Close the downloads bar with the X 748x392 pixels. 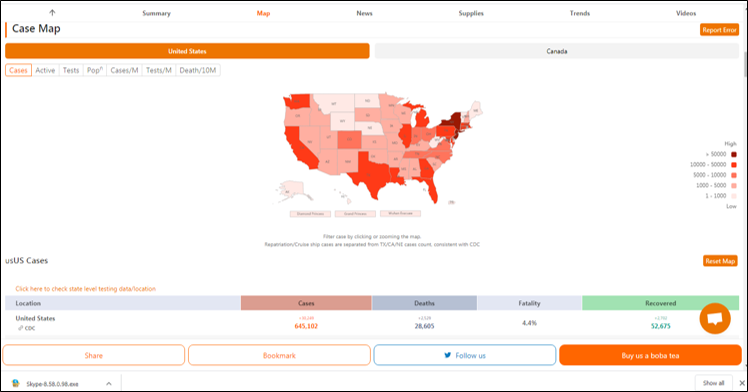(742, 383)
